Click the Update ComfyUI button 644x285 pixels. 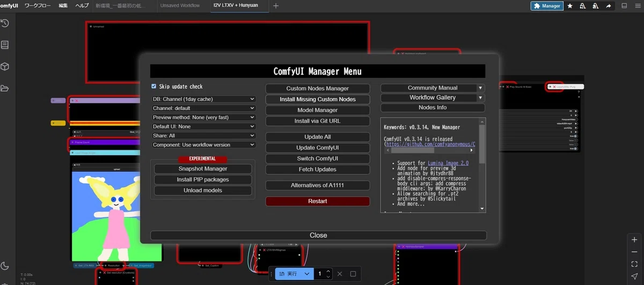tap(318, 148)
